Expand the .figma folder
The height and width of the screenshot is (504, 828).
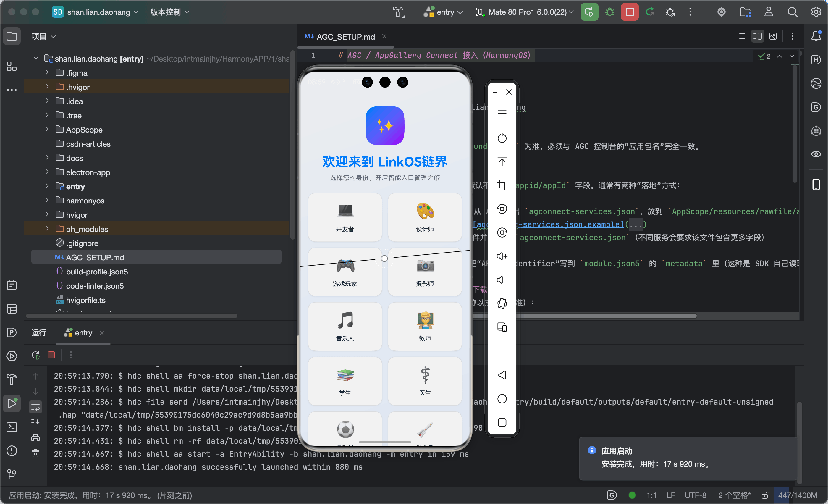pos(47,72)
